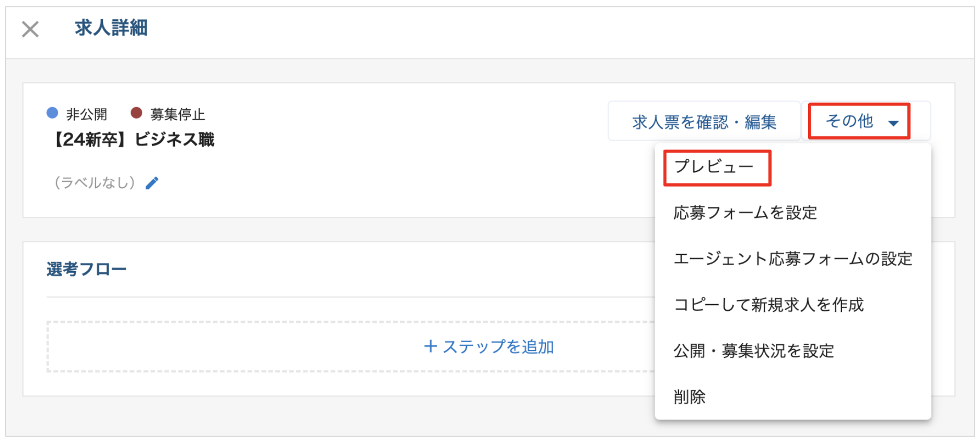This screenshot has width=980, height=443.
Task: Click 削除 in the dropdown menu
Action: [690, 397]
